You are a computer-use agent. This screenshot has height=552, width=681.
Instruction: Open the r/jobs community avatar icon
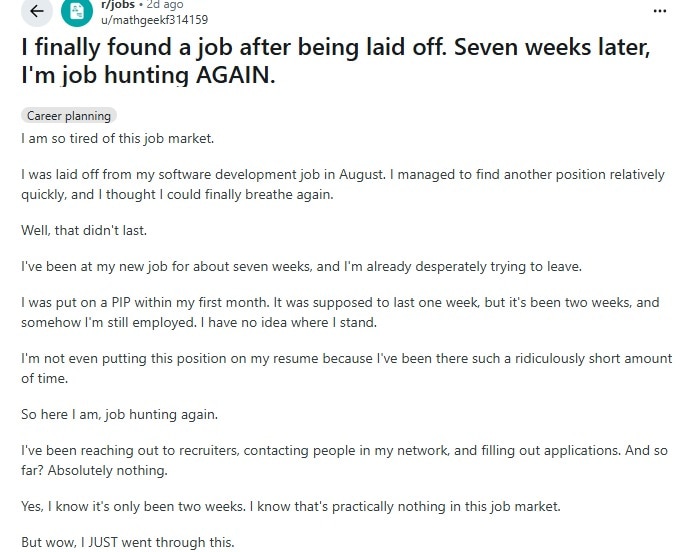pos(77,11)
